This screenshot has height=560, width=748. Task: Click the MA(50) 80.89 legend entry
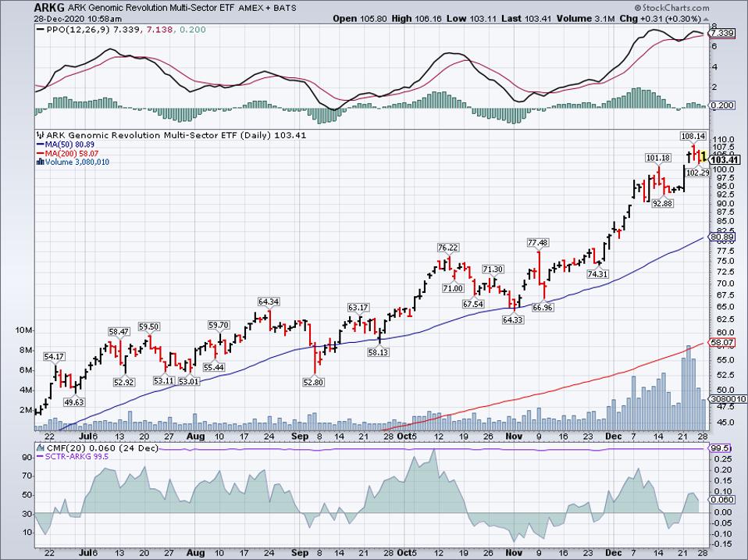(66, 144)
